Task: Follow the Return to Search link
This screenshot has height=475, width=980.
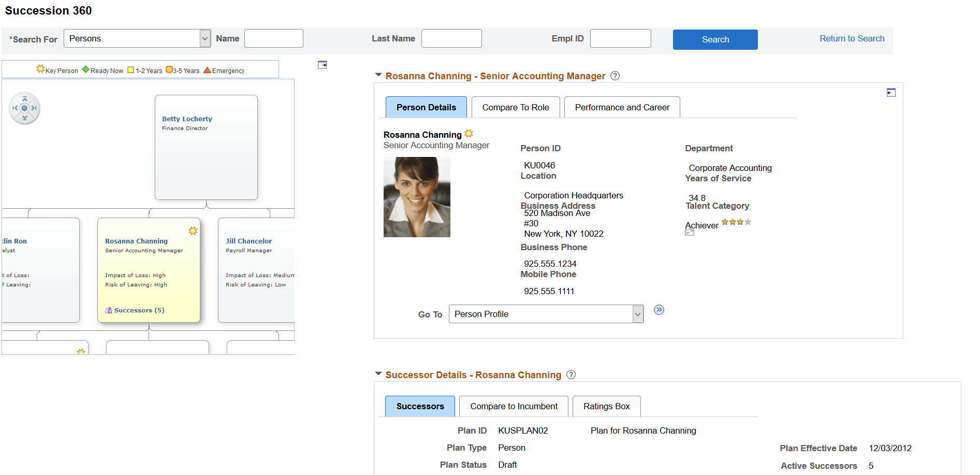Action: (852, 38)
